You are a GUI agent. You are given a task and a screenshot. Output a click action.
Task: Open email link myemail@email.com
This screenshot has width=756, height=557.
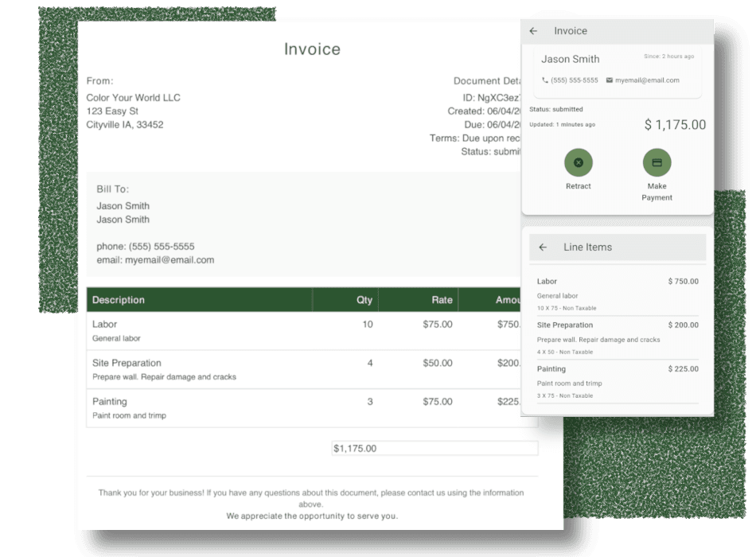(646, 80)
